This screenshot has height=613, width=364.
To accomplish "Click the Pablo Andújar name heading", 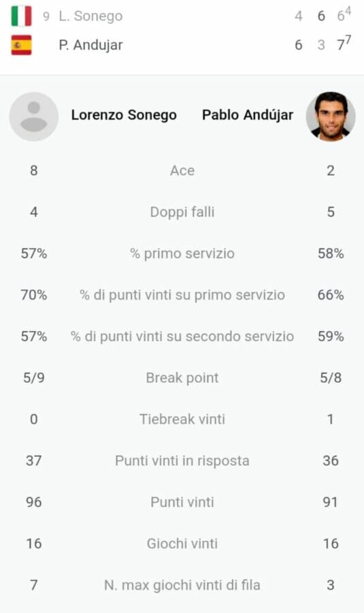I will click(x=248, y=115).
